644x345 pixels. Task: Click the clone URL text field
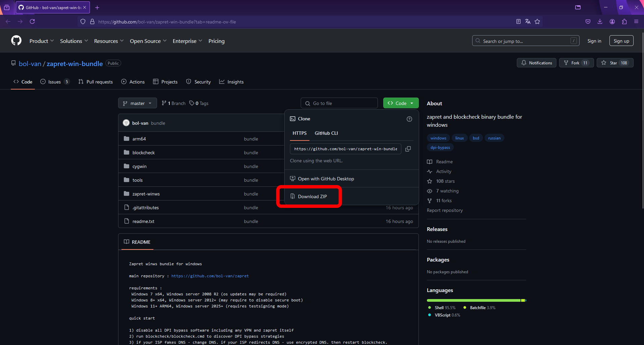346,149
